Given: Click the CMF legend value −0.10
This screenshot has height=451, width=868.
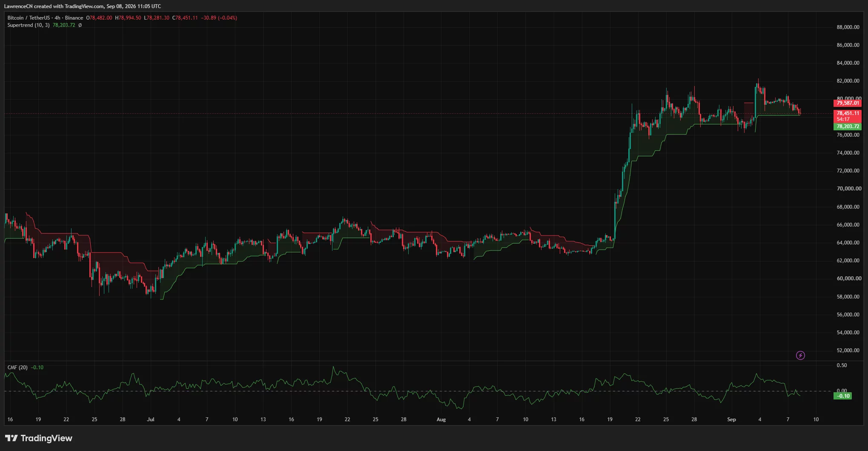Looking at the screenshot, I should [37, 368].
